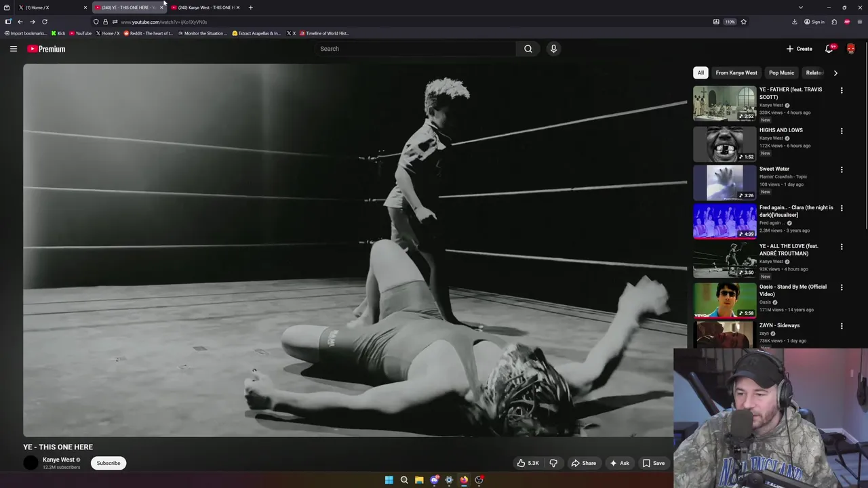Select the From Kanye West chip
Image resolution: width=868 pixels, height=488 pixels.
coord(736,73)
